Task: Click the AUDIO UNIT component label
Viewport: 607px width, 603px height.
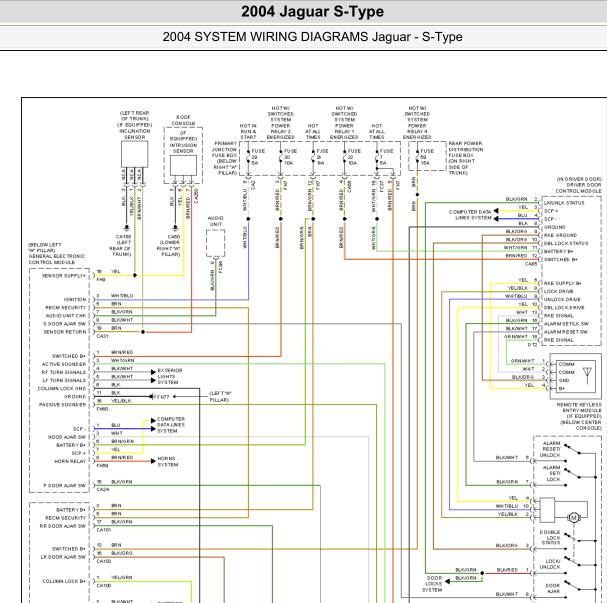Action: (216, 221)
